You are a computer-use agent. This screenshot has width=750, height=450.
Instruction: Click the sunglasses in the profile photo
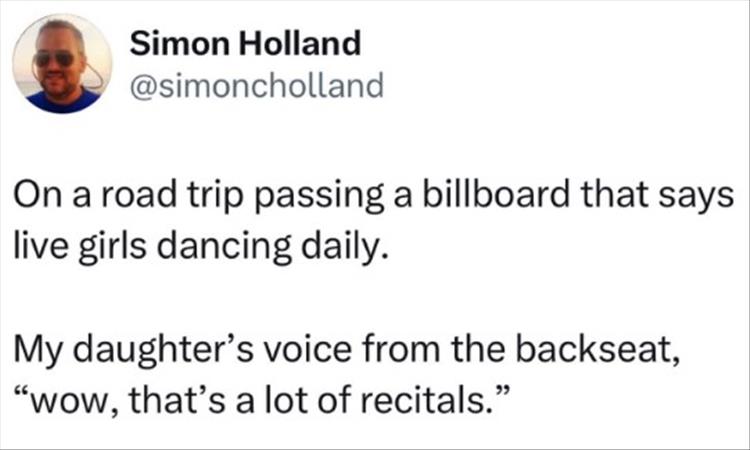click(x=53, y=59)
